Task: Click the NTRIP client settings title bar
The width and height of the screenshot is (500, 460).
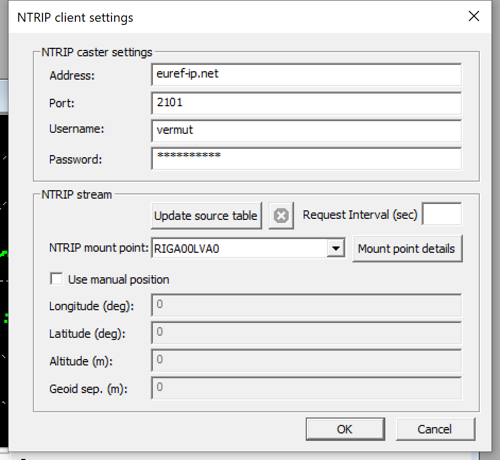Action: 233,17
